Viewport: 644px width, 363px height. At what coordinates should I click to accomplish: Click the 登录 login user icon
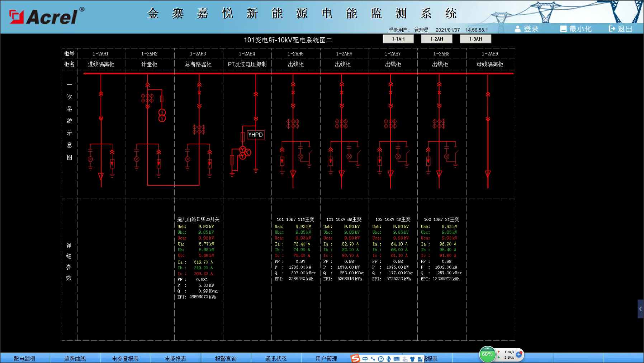(517, 29)
